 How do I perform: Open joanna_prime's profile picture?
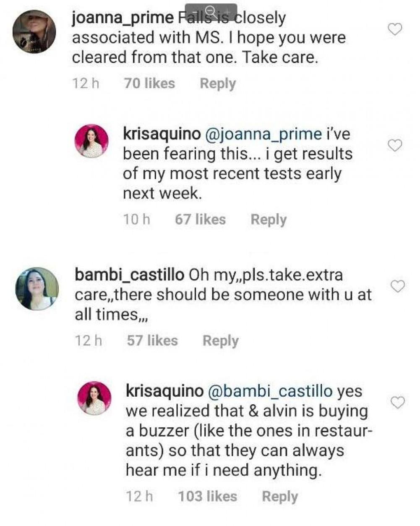pyautogui.click(x=34, y=31)
